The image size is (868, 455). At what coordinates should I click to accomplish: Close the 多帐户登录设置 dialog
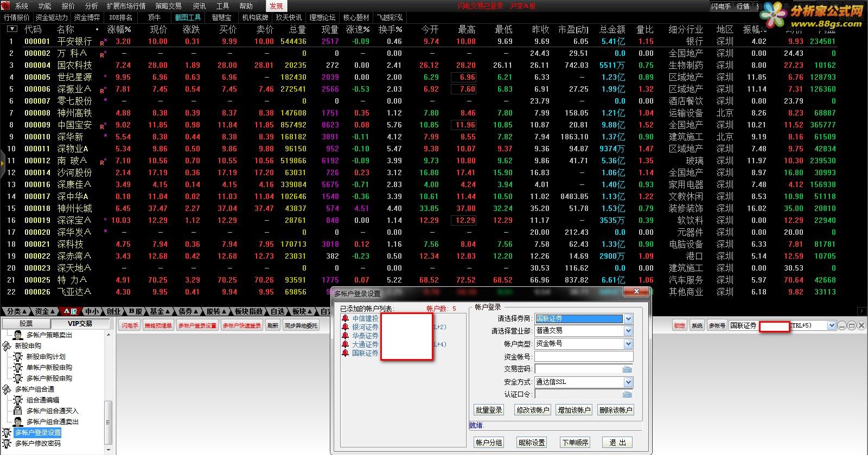635,292
